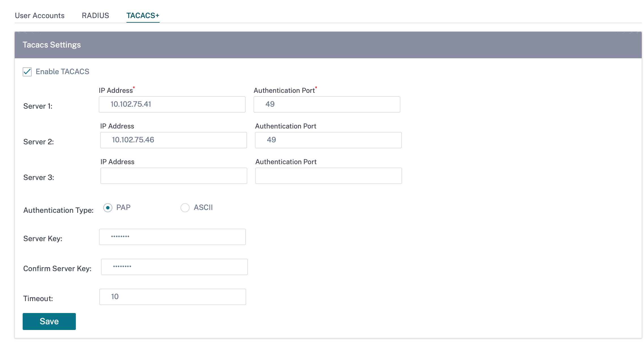Click the Authentication Type: label
Image resolution: width=644 pixels, height=343 pixels.
pos(59,210)
